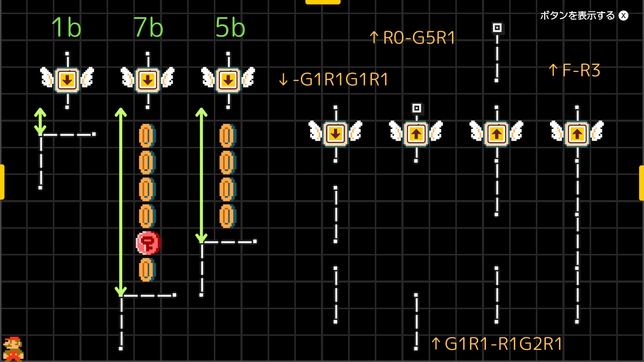Screen dimensions: 644x362
Task: Click the ボタンを表示する text
Action: 578,16
